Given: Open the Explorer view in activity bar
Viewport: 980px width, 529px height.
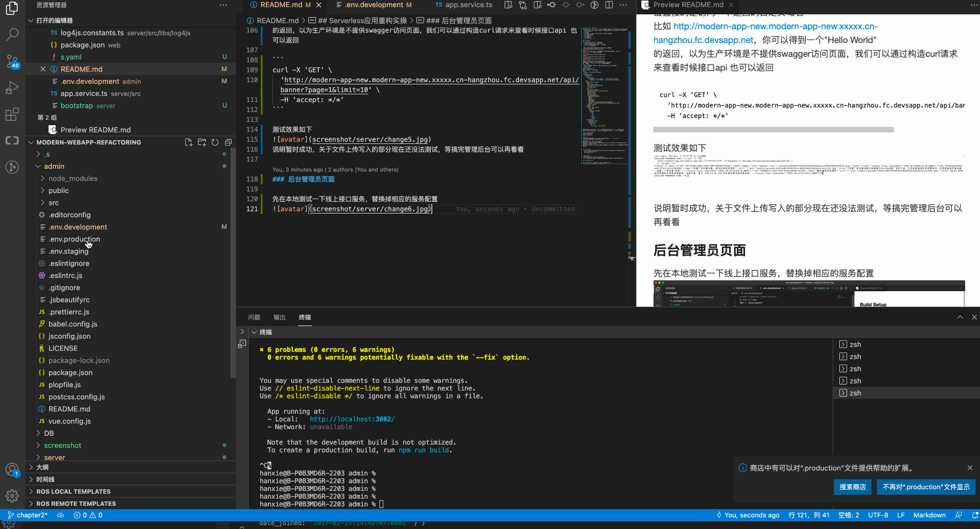Looking at the screenshot, I should click(x=12, y=8).
